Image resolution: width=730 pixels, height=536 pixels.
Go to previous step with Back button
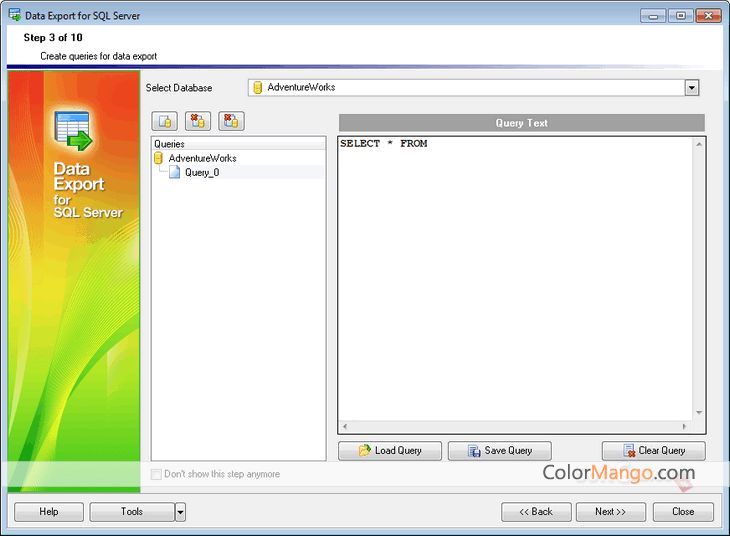click(536, 512)
